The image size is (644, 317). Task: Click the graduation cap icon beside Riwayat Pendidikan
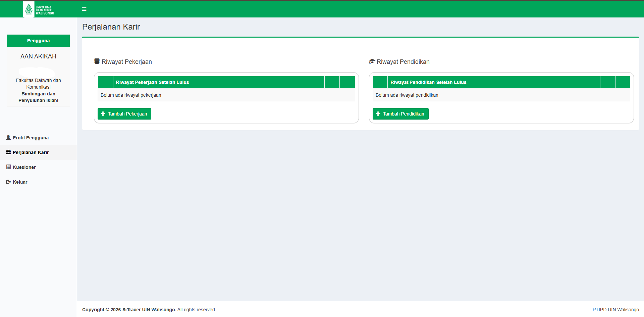pos(372,61)
